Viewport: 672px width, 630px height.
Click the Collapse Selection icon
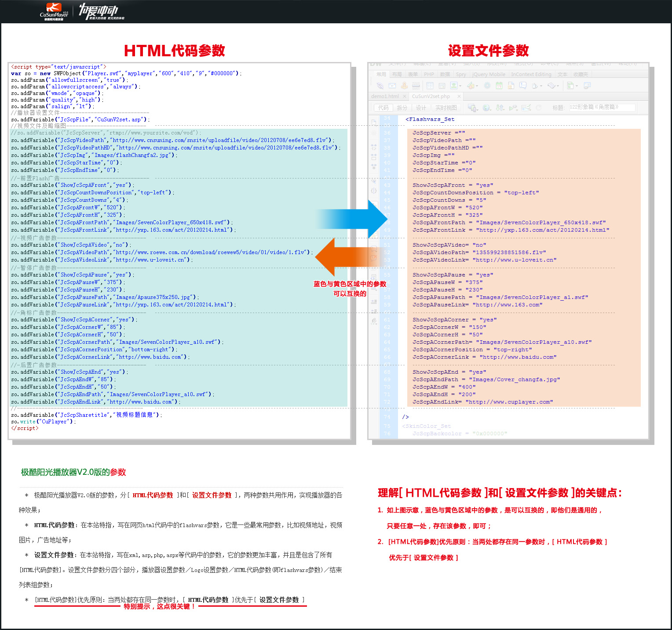[374, 157]
